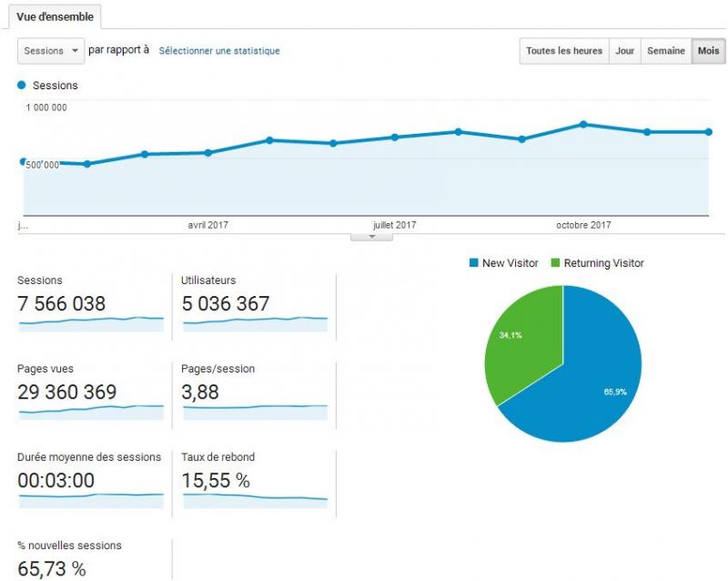Click the highest data point on the line chart
This screenshot has width=728, height=581.
coord(583,124)
